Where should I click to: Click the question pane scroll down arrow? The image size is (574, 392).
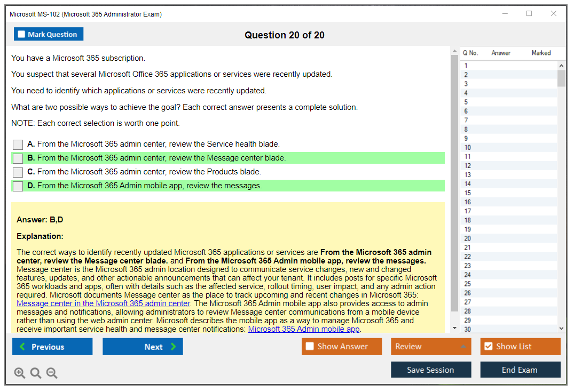click(x=454, y=328)
